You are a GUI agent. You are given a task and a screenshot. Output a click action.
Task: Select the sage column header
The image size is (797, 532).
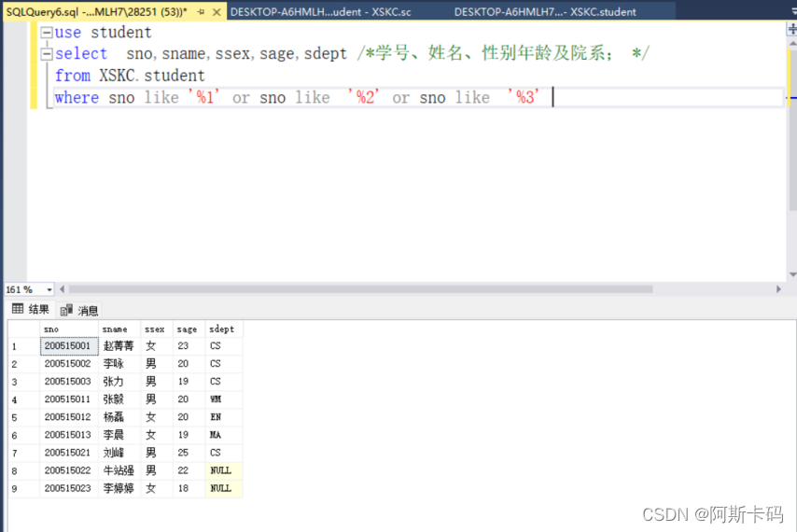pyautogui.click(x=189, y=329)
